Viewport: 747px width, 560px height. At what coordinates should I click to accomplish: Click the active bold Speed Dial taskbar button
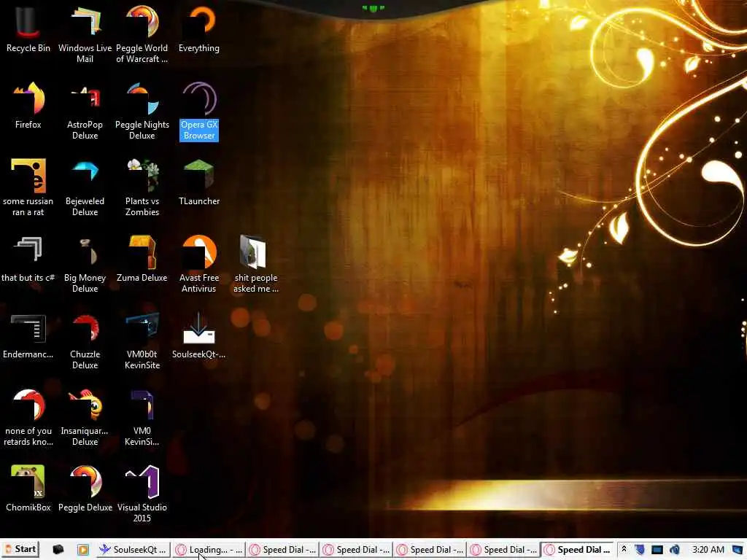pos(578,550)
